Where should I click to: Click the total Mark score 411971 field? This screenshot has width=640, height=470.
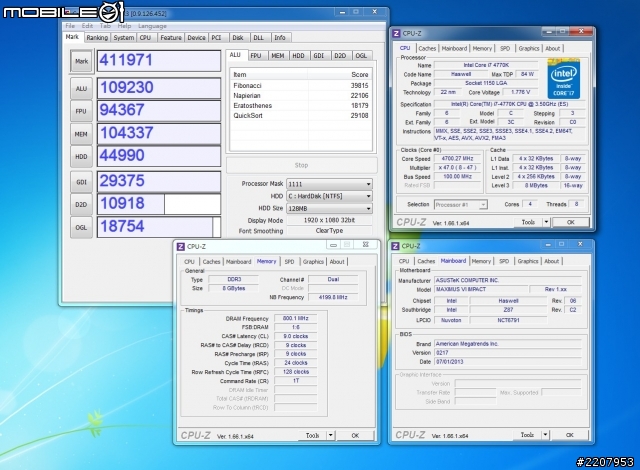coord(159,61)
